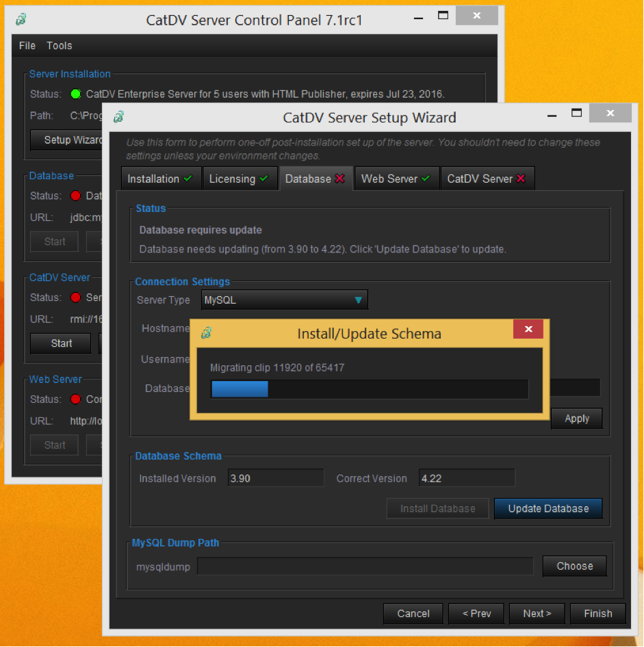Click Choose for the mysqldump path
Image resolution: width=644 pixels, height=647 pixels.
[x=574, y=566]
